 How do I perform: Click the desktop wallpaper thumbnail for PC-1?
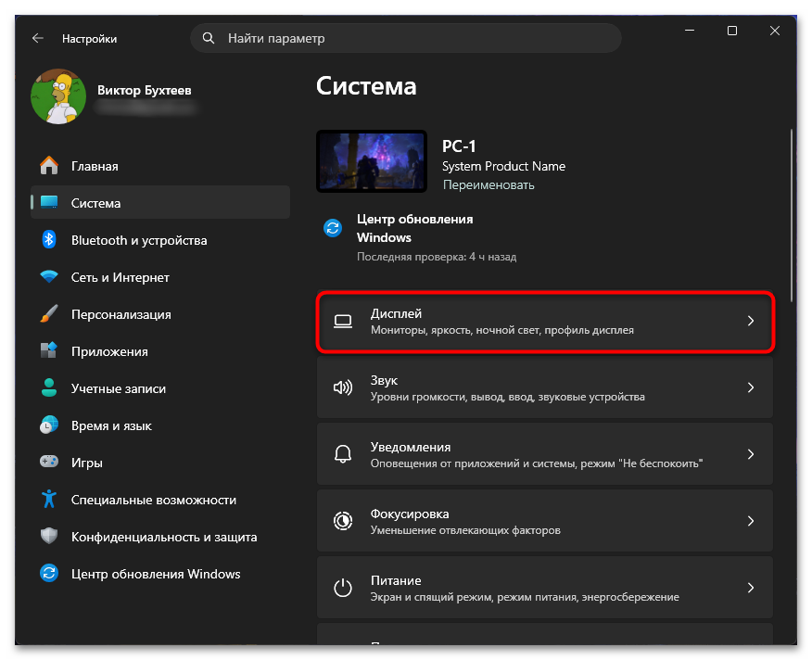click(x=372, y=161)
